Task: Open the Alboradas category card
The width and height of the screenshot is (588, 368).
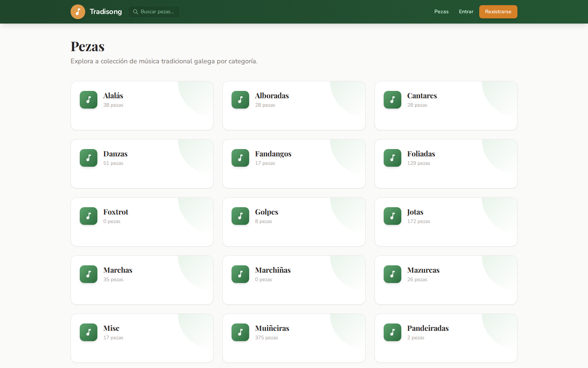Action: click(294, 106)
